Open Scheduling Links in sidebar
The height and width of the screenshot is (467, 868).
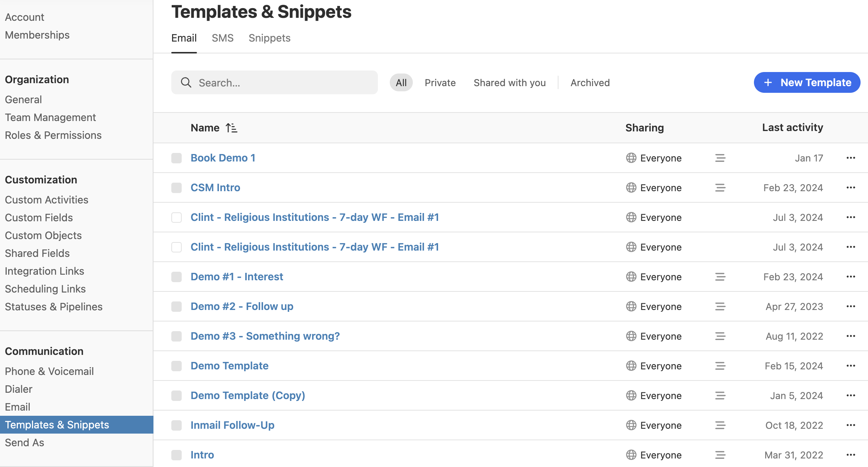click(45, 289)
